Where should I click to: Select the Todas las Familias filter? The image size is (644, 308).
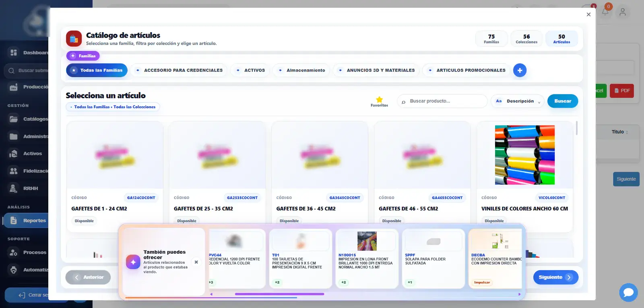pos(97,70)
